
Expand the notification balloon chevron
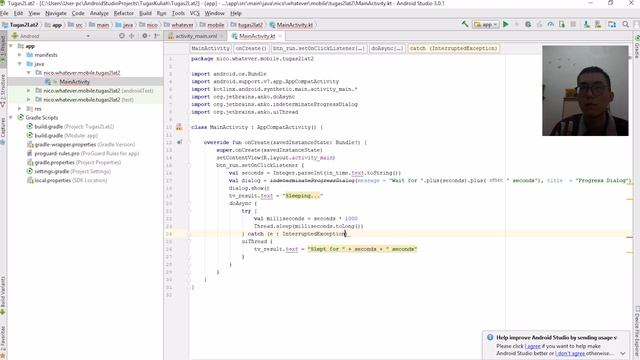point(623,353)
